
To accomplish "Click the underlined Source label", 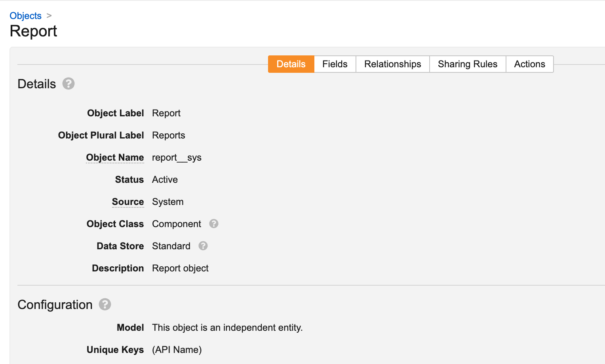I will pyautogui.click(x=127, y=202).
